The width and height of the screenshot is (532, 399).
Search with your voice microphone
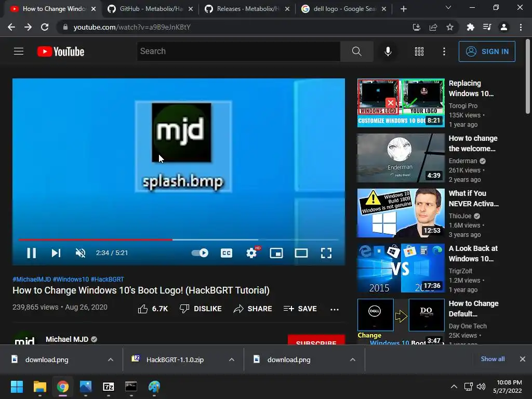(388, 51)
